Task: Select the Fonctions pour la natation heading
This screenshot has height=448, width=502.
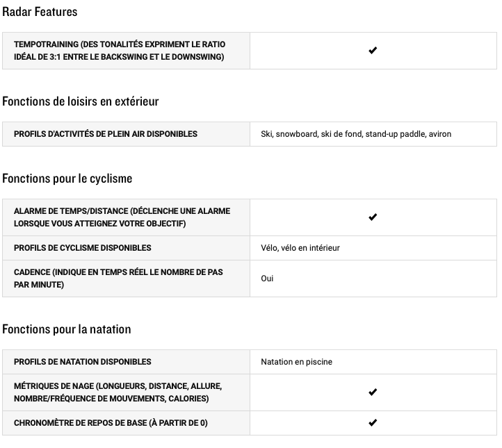Action: click(x=67, y=329)
